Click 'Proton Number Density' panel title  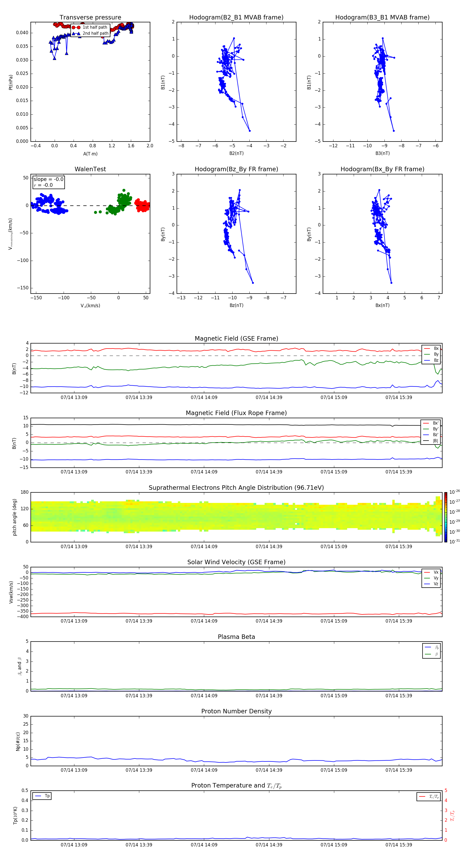click(236, 711)
